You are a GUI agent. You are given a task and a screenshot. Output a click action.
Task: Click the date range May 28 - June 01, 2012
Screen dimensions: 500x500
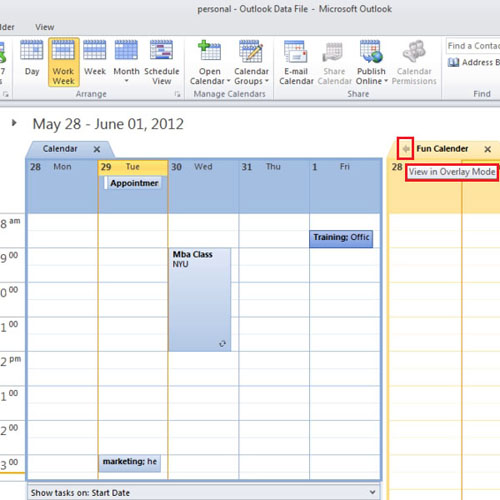tap(108, 124)
